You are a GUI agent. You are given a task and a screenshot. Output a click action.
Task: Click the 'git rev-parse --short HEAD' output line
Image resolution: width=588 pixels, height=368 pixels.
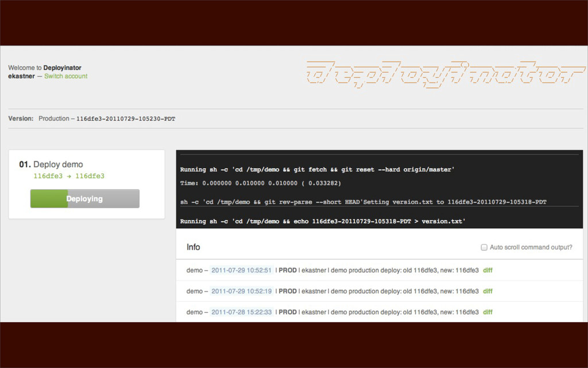point(363,202)
